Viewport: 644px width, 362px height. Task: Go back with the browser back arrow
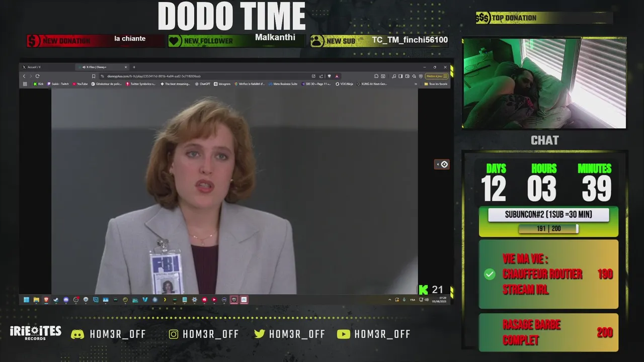24,76
